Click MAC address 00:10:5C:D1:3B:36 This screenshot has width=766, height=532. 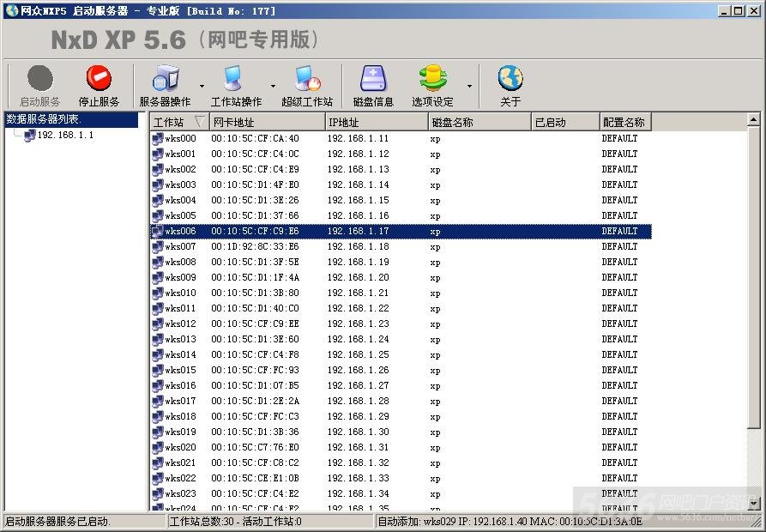coord(255,432)
